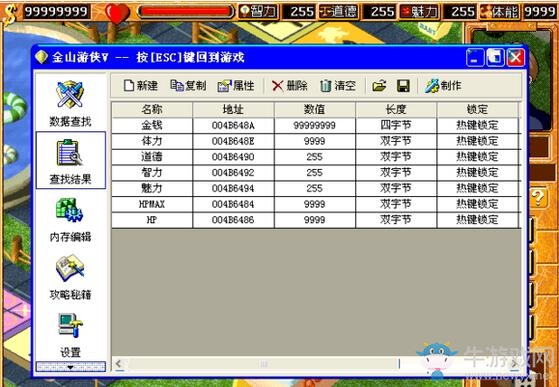Sort by the 地址 column header
Viewport: 559px width, 387px height.
(x=233, y=109)
